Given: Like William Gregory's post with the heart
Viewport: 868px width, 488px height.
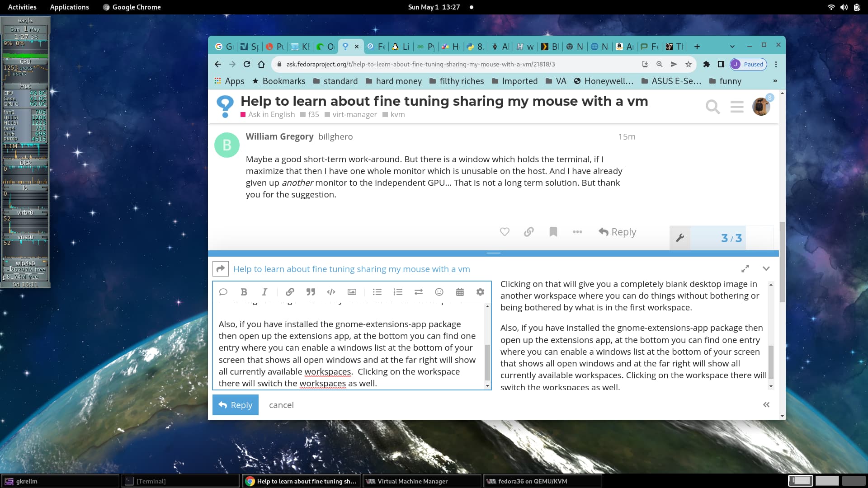Looking at the screenshot, I should tap(505, 232).
